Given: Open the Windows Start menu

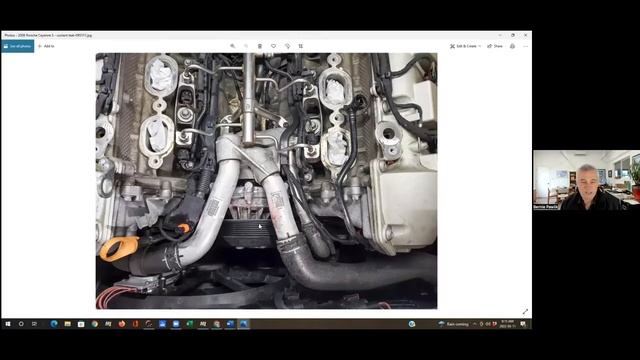Looking at the screenshot, I should pos(8,324).
